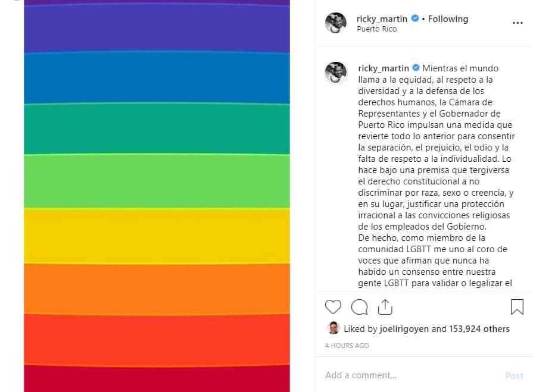533x392 pixels.
Task: Open comments with the speech bubble icon
Action: (359, 307)
